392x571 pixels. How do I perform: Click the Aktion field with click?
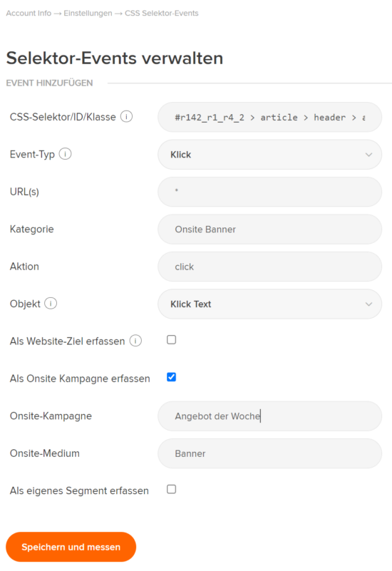pos(269,267)
